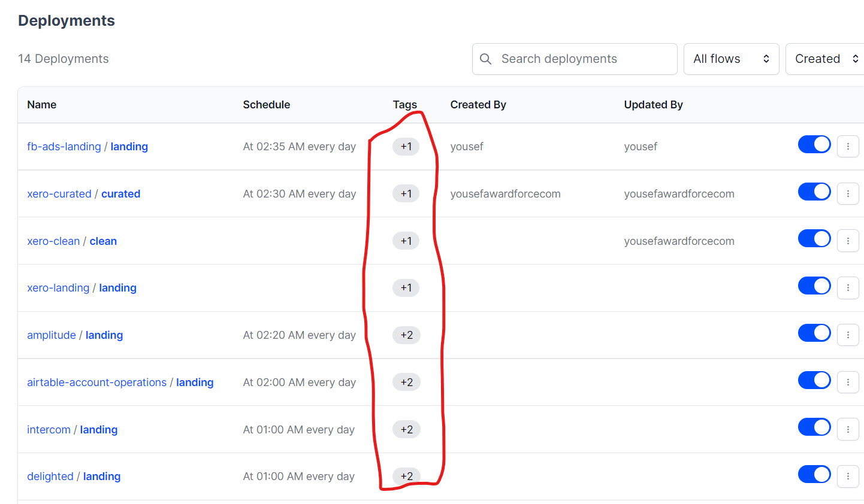Toggle the delighted deployment off
Screen dimensions: 864x504
[x=814, y=474]
